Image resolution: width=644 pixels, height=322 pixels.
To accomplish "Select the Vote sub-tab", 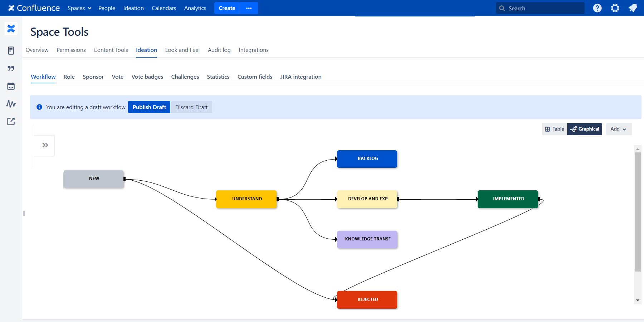I will pyautogui.click(x=118, y=77).
